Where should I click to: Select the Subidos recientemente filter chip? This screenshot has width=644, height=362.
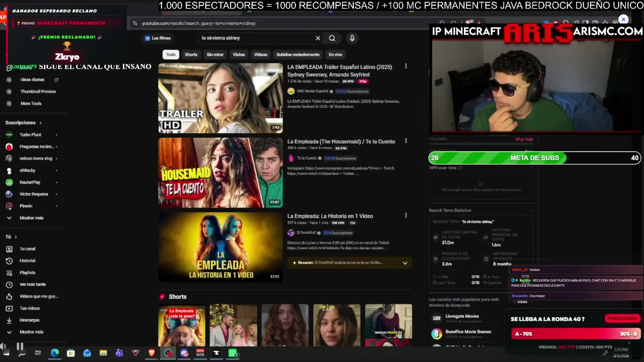click(298, 54)
